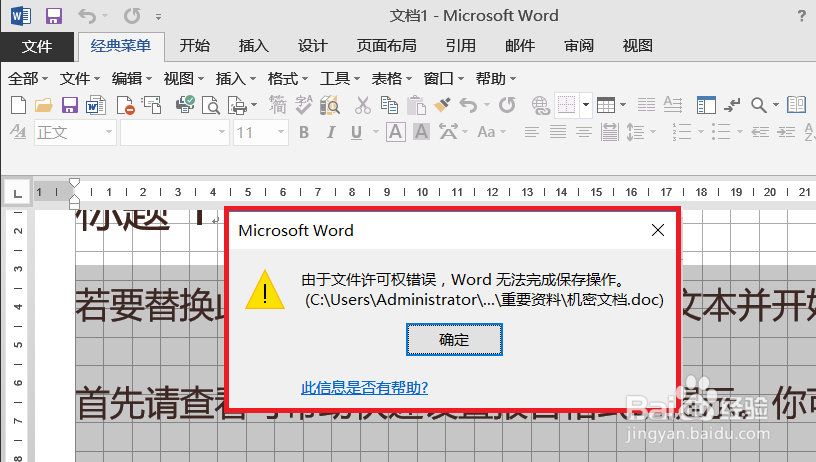The image size is (816, 462).
Task: Toggle Character Border button
Action: tap(396, 132)
